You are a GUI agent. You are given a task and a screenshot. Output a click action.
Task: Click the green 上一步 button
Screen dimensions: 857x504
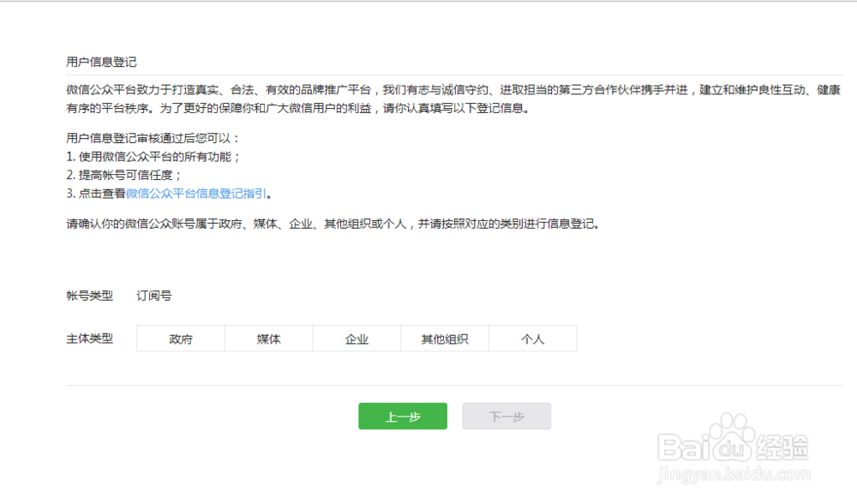coord(403,417)
